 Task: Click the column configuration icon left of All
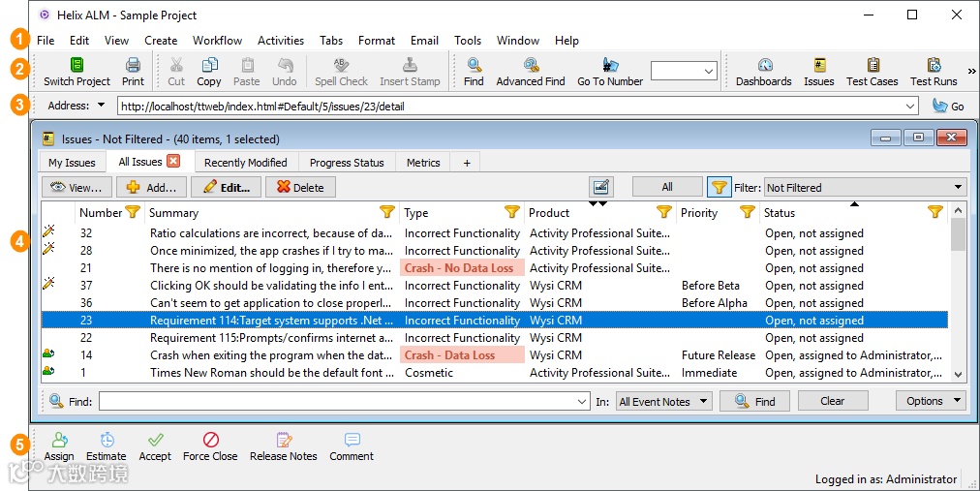pyautogui.click(x=600, y=187)
